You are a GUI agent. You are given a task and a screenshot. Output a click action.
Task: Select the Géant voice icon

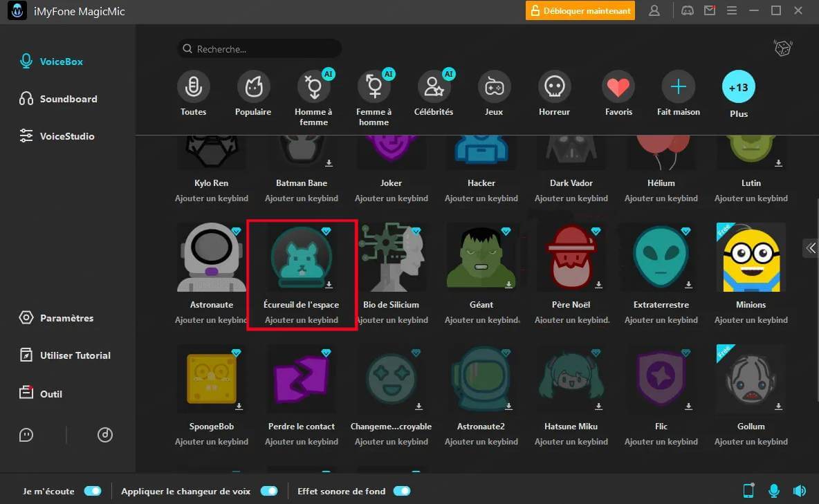coord(481,257)
